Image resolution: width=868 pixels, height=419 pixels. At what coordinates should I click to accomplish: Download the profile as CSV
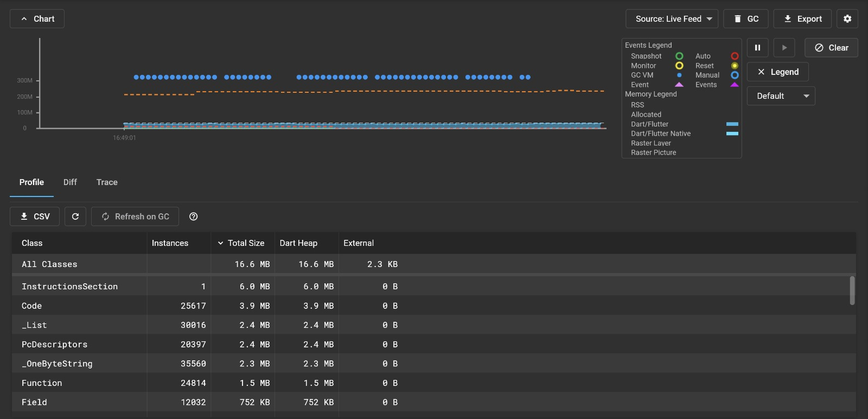(35, 217)
